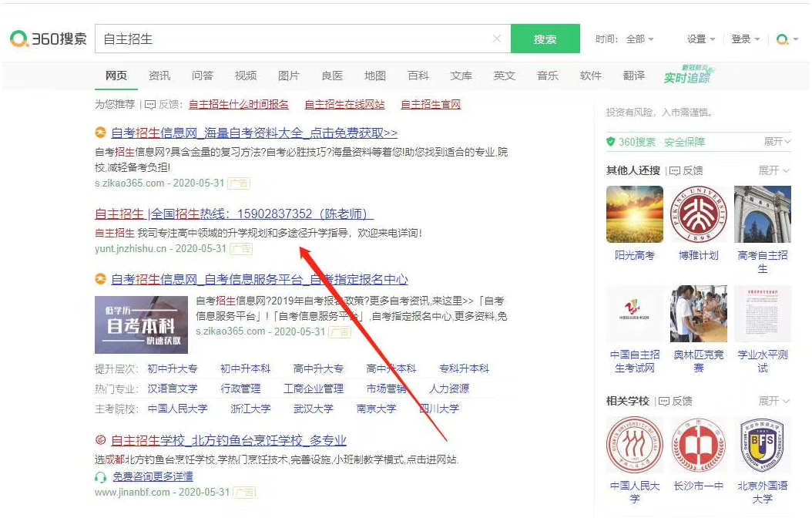Screen dimensions: 812x518
Task: Click the 初中升大专 link
Action: 173,368
